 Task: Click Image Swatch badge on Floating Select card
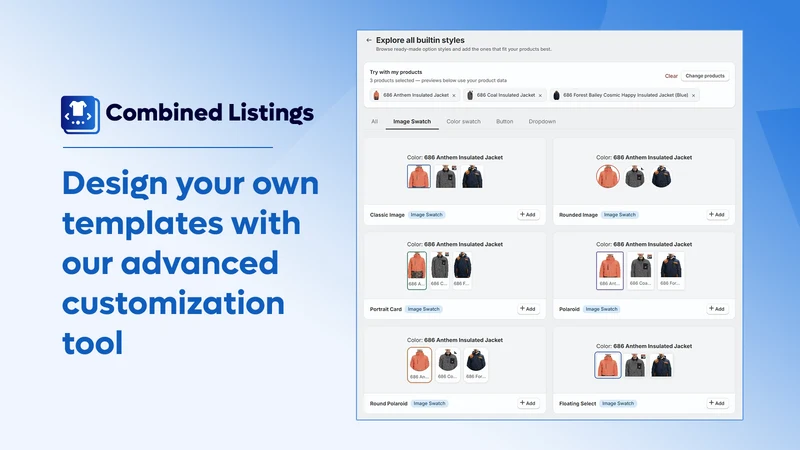pos(618,404)
